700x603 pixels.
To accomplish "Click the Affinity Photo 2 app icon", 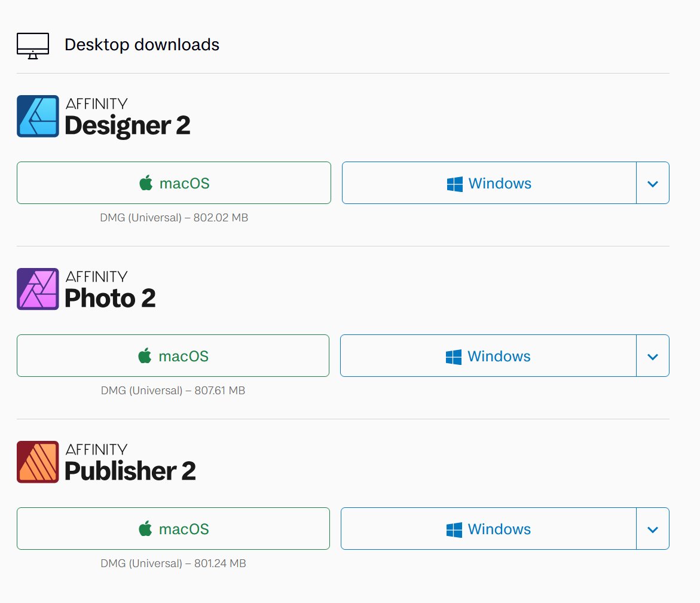I will point(38,289).
